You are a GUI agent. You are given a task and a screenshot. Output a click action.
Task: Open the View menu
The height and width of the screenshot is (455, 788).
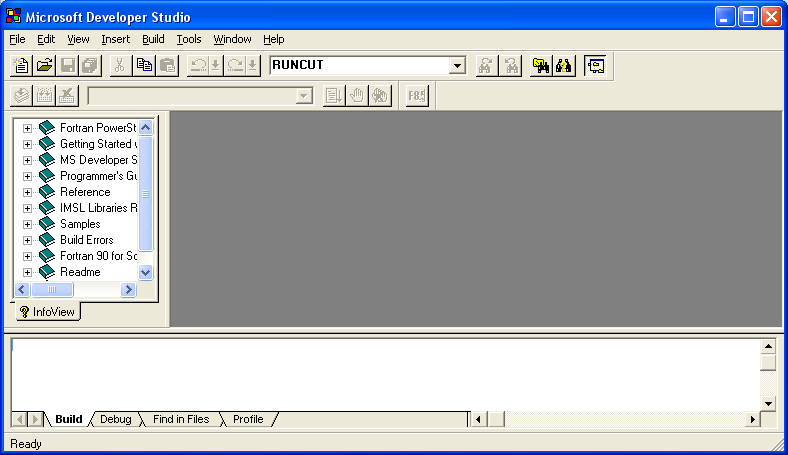(x=78, y=39)
